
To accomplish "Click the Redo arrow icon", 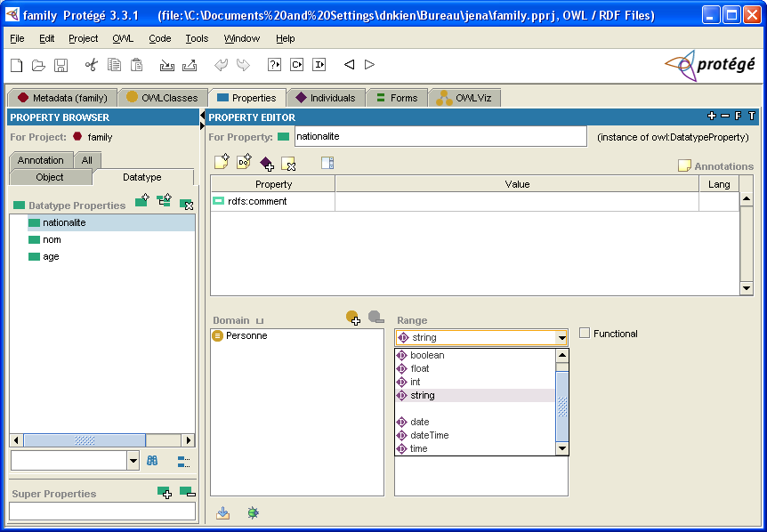I will point(243,65).
